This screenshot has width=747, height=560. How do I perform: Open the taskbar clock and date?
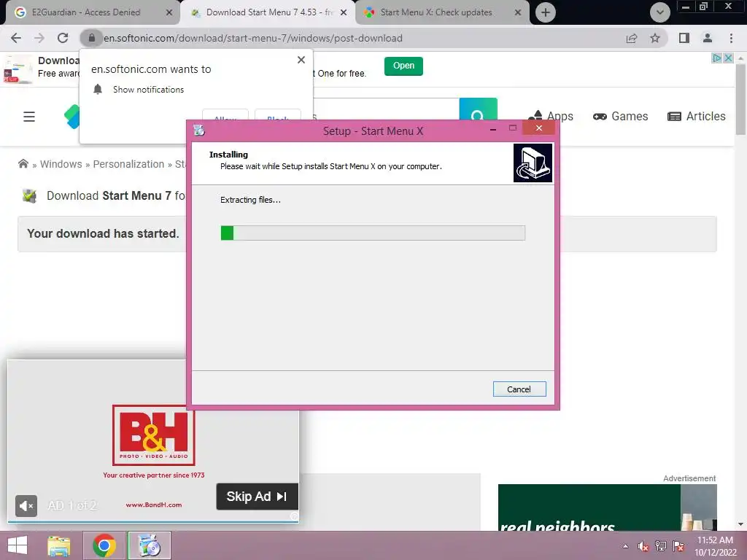pyautogui.click(x=715, y=546)
